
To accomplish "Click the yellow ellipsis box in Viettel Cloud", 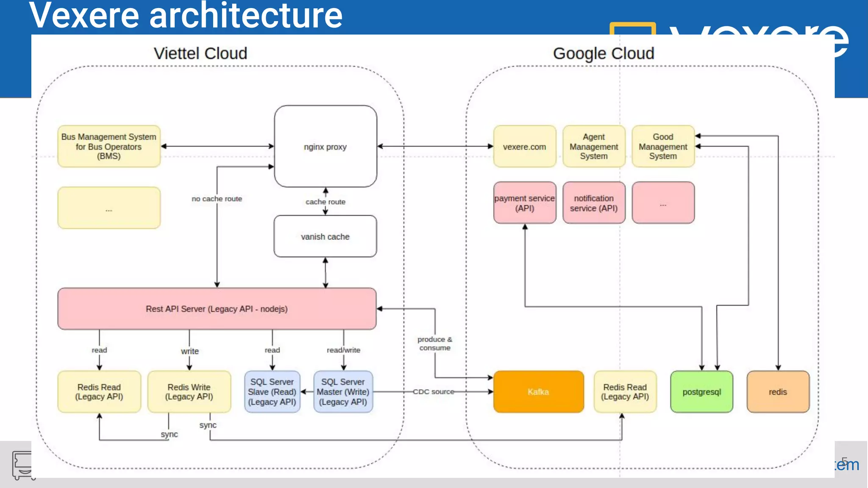I will (x=109, y=208).
